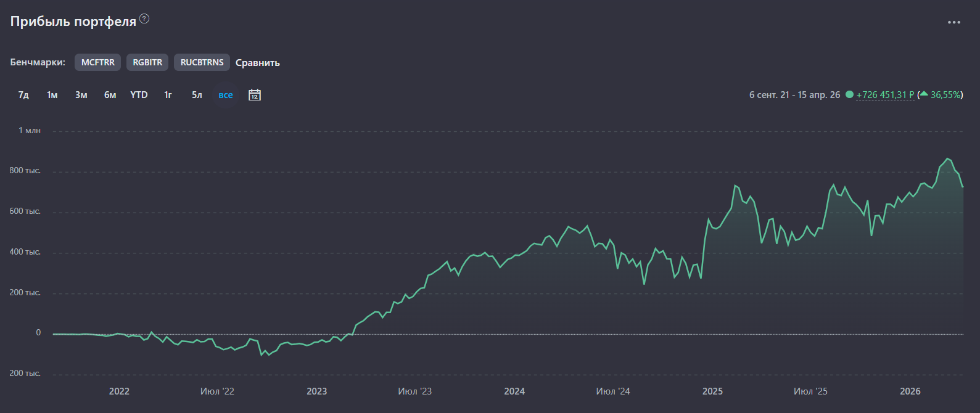Select the все period tab
The height and width of the screenshot is (413, 980).
[226, 95]
